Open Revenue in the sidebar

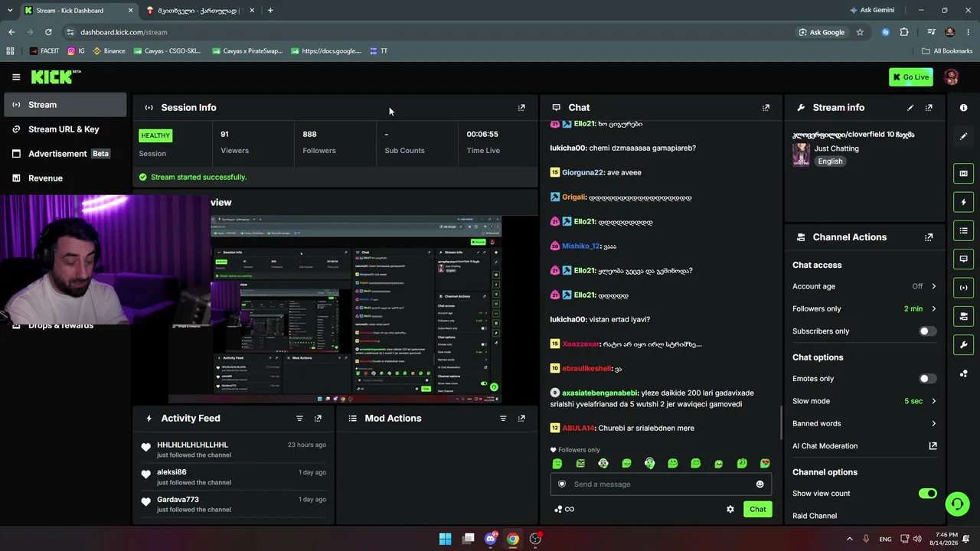tap(65, 178)
